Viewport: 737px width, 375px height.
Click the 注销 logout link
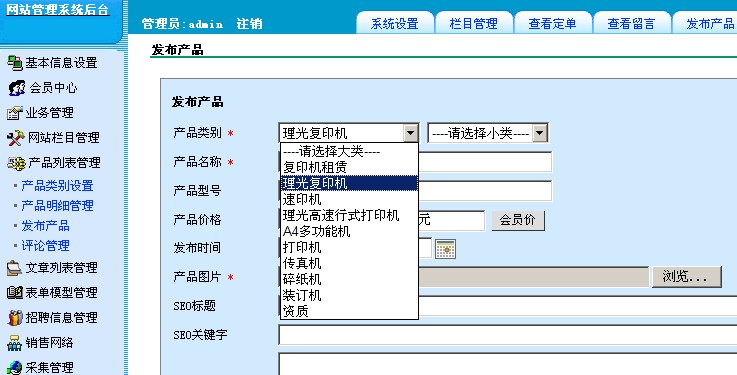tap(249, 24)
